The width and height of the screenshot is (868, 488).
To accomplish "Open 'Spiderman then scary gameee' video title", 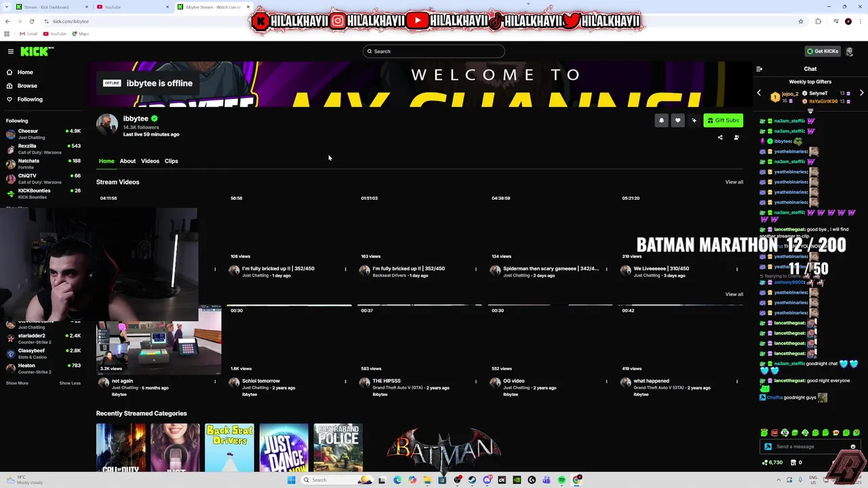I will point(551,268).
